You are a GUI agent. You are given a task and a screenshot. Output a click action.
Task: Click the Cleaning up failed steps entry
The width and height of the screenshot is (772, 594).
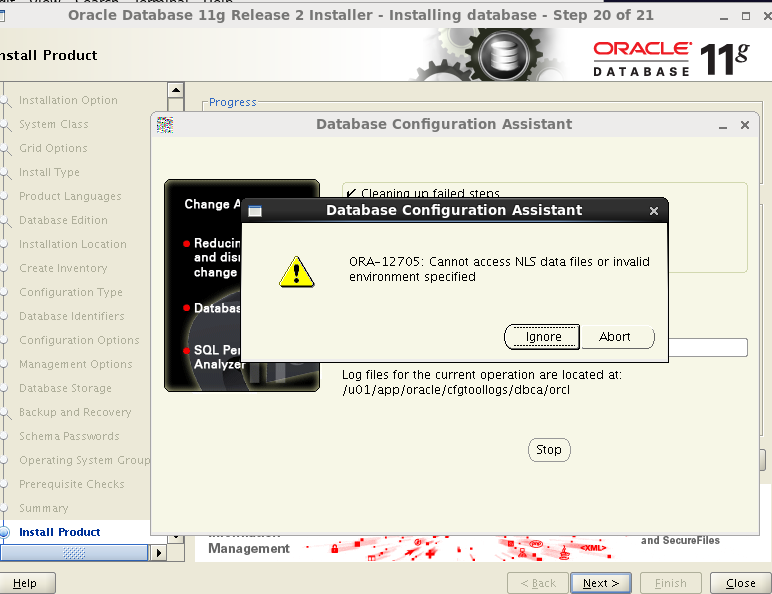pos(423,193)
